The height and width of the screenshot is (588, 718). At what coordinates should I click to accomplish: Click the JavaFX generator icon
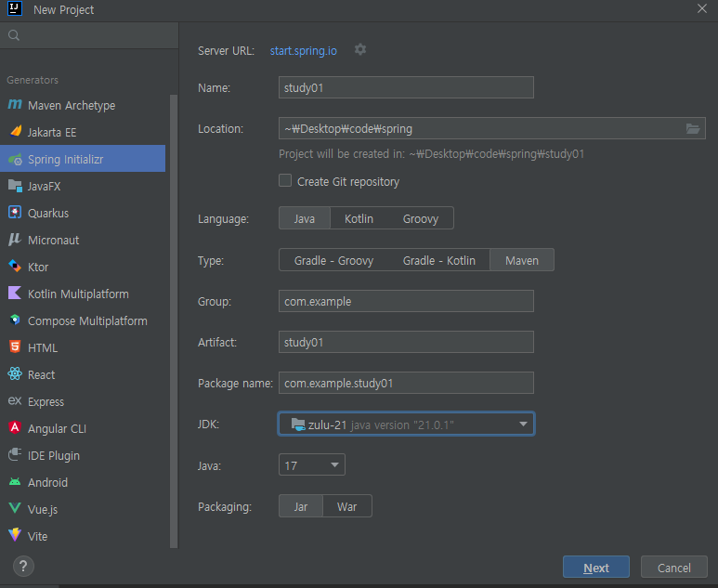tap(15, 186)
